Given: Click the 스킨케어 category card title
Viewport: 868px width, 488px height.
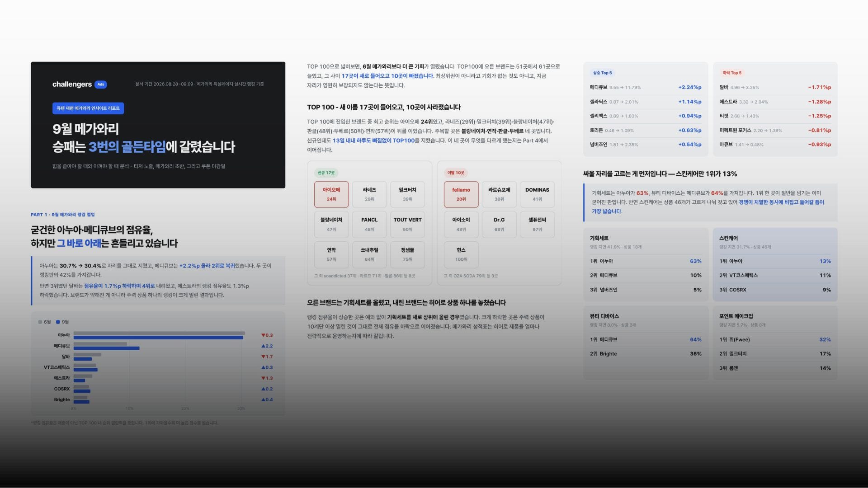Looking at the screenshot, I should point(728,238).
